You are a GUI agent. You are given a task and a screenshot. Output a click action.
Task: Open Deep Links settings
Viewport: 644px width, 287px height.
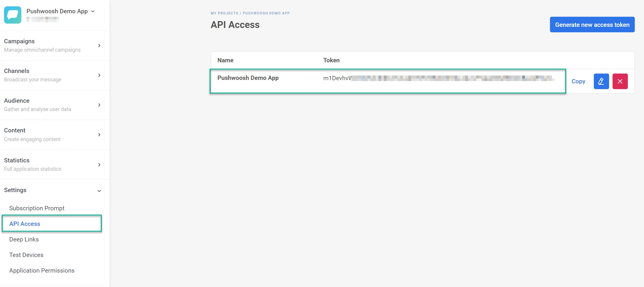coord(24,239)
